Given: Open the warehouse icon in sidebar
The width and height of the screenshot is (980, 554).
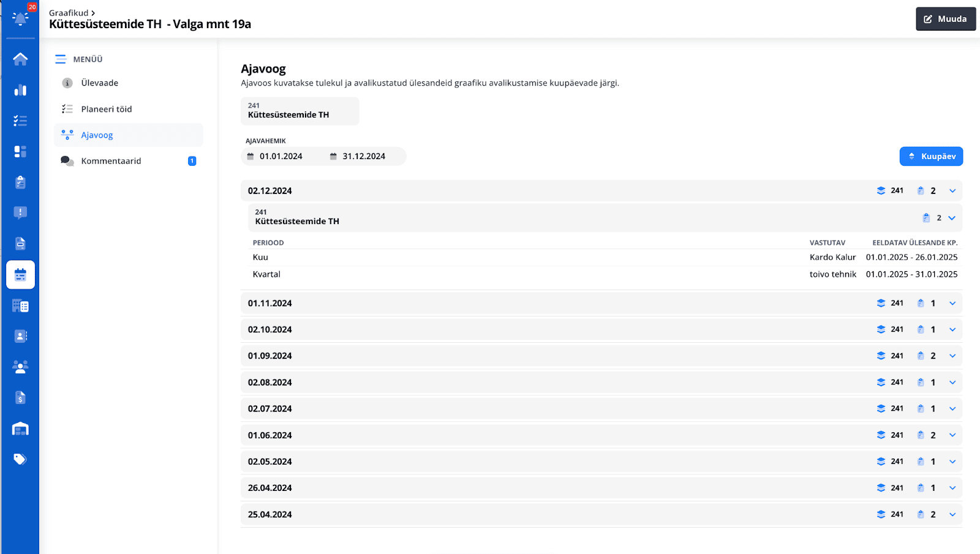Looking at the screenshot, I should click(20, 429).
